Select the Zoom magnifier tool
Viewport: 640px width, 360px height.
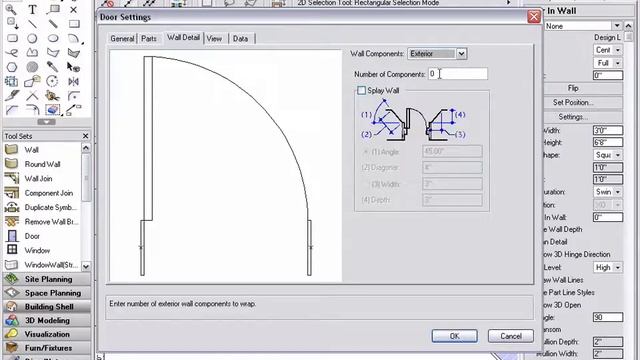click(11, 9)
